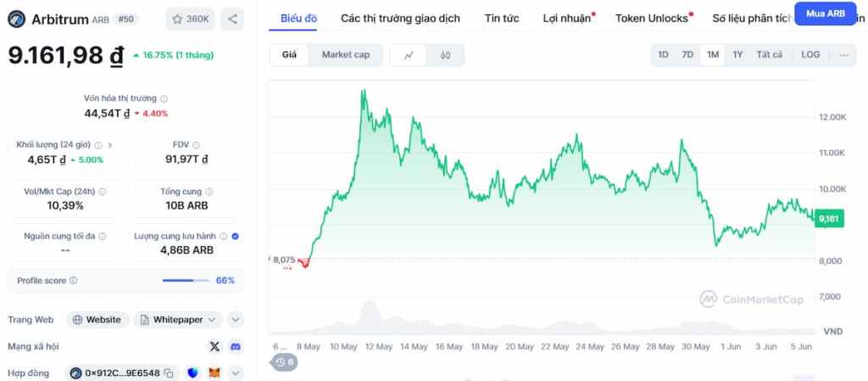Click the MetaMask fox icon

click(214, 373)
